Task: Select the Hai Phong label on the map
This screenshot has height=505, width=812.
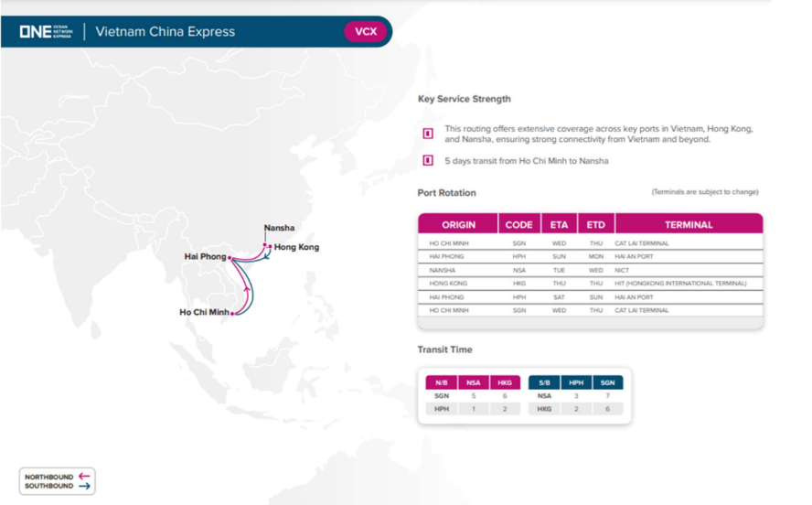Action: pyautogui.click(x=205, y=257)
